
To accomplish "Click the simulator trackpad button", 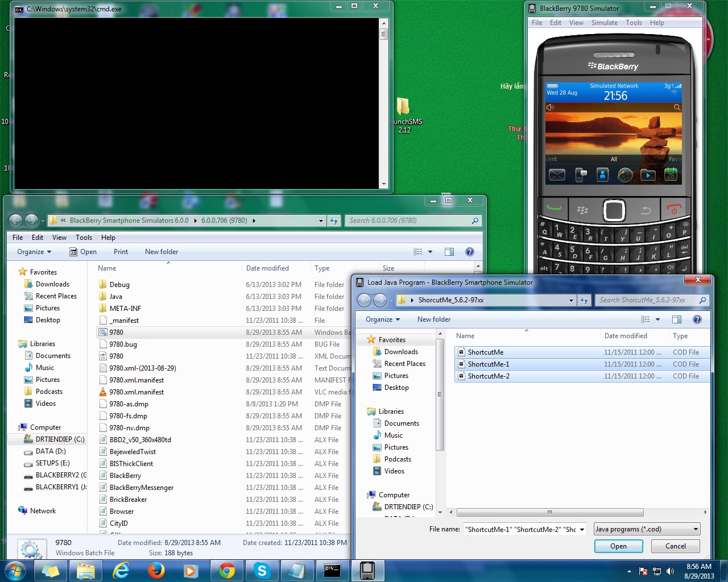I will click(x=614, y=210).
